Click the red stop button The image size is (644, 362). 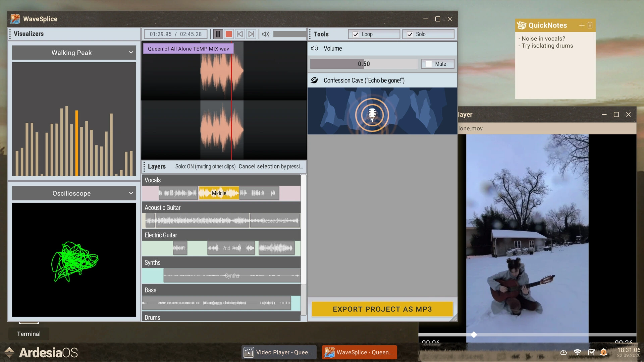(x=229, y=34)
